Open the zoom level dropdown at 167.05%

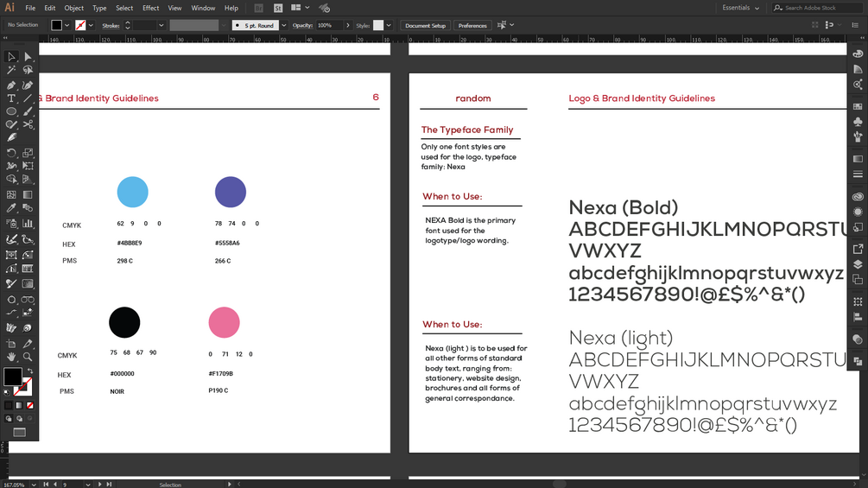[34, 485]
